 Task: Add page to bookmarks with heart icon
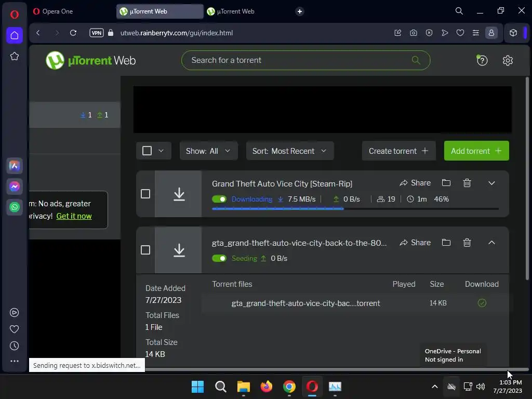pyautogui.click(x=460, y=33)
